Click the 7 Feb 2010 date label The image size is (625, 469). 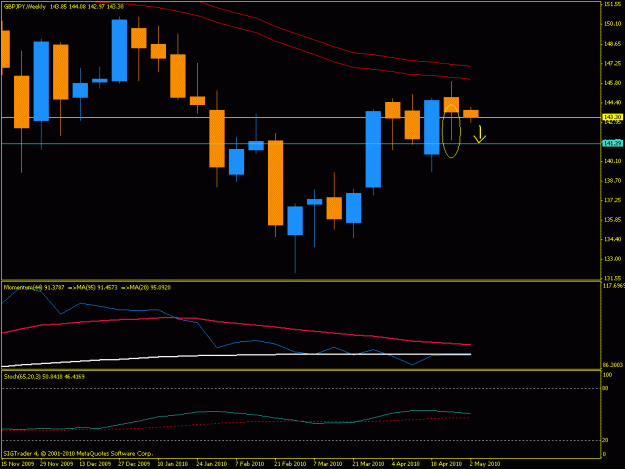tap(250, 464)
